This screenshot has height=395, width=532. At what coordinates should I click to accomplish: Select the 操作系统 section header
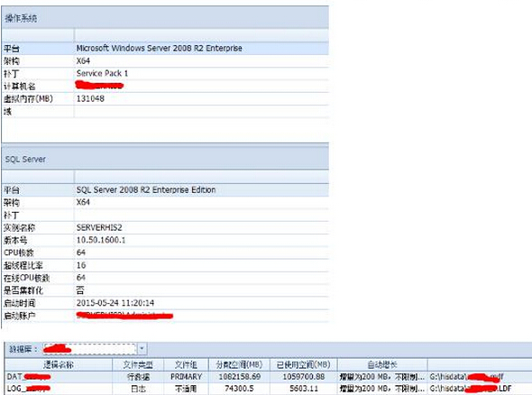click(x=165, y=18)
